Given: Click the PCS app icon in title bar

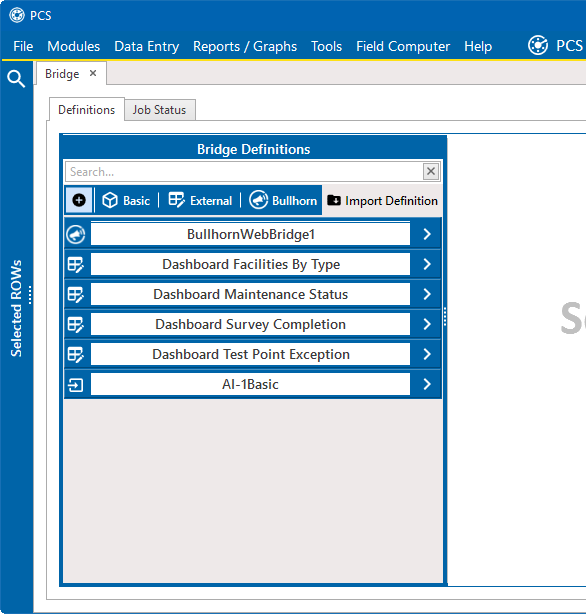Looking at the screenshot, I should click(17, 15).
